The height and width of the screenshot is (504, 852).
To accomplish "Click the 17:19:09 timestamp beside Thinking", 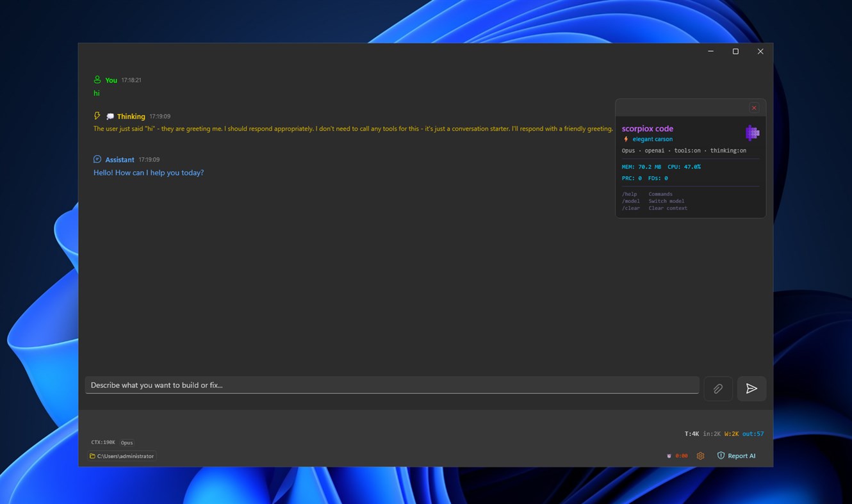I will pyautogui.click(x=160, y=117).
